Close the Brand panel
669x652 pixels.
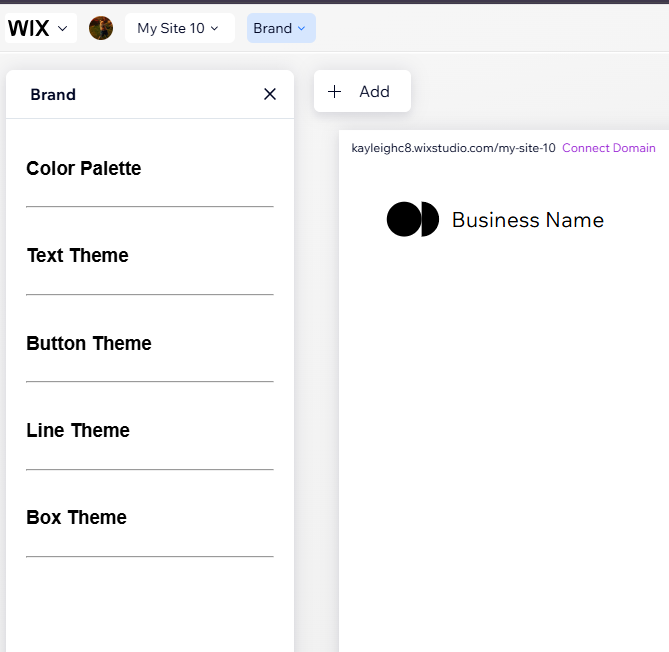pos(269,94)
